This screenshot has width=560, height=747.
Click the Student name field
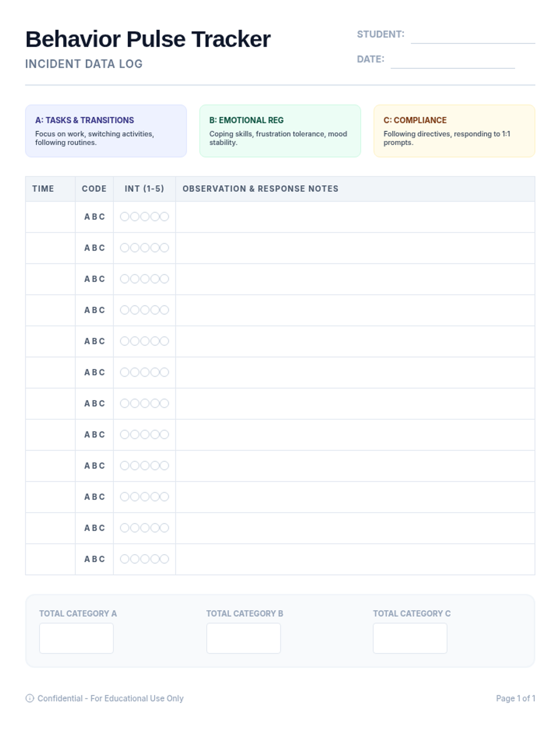click(x=472, y=36)
